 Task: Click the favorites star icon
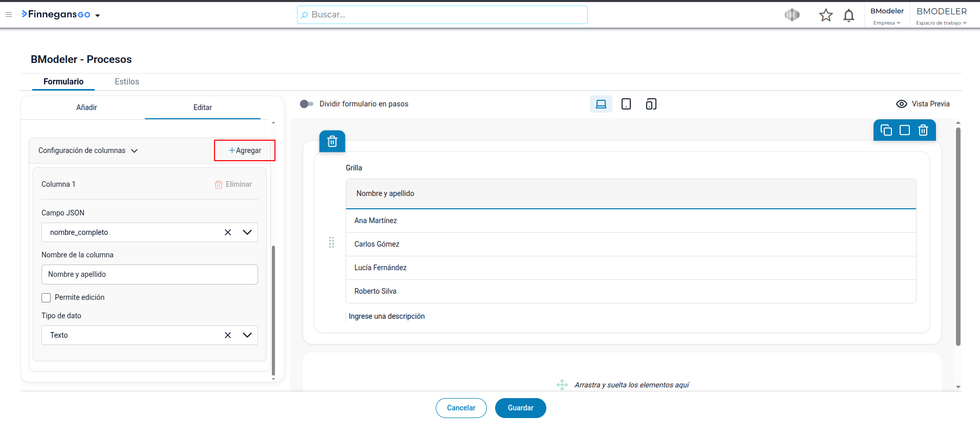click(826, 15)
